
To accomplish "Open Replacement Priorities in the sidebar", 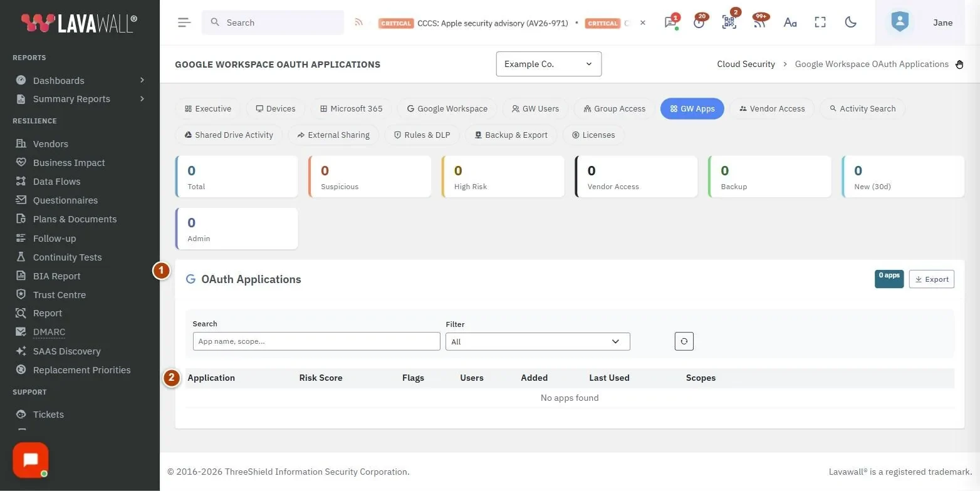I will [81, 370].
